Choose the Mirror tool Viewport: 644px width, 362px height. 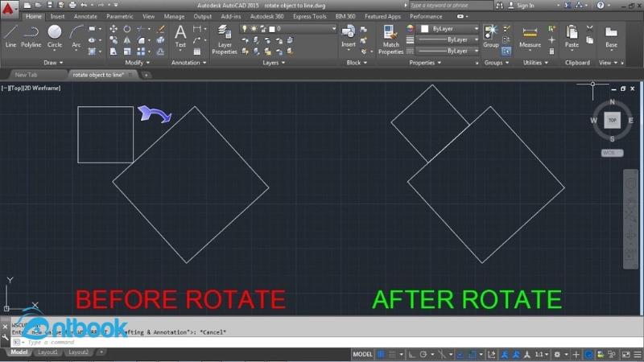click(127, 40)
